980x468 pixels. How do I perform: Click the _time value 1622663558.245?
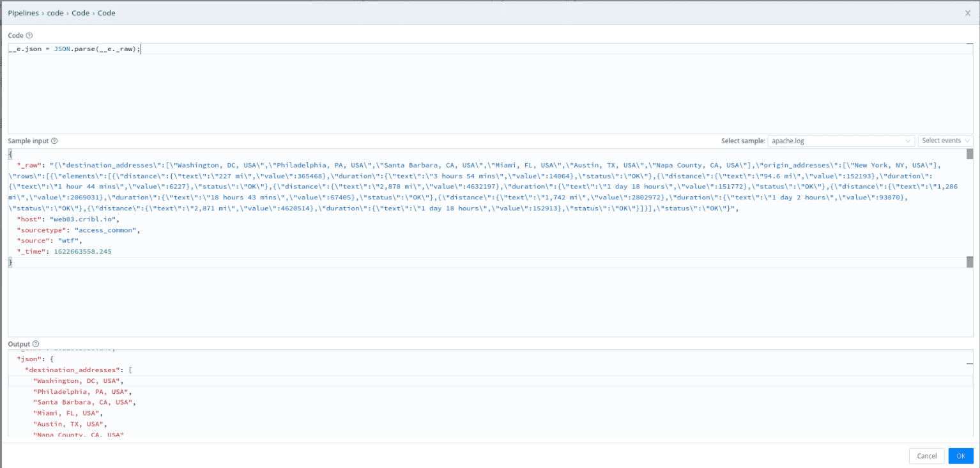[x=82, y=252]
